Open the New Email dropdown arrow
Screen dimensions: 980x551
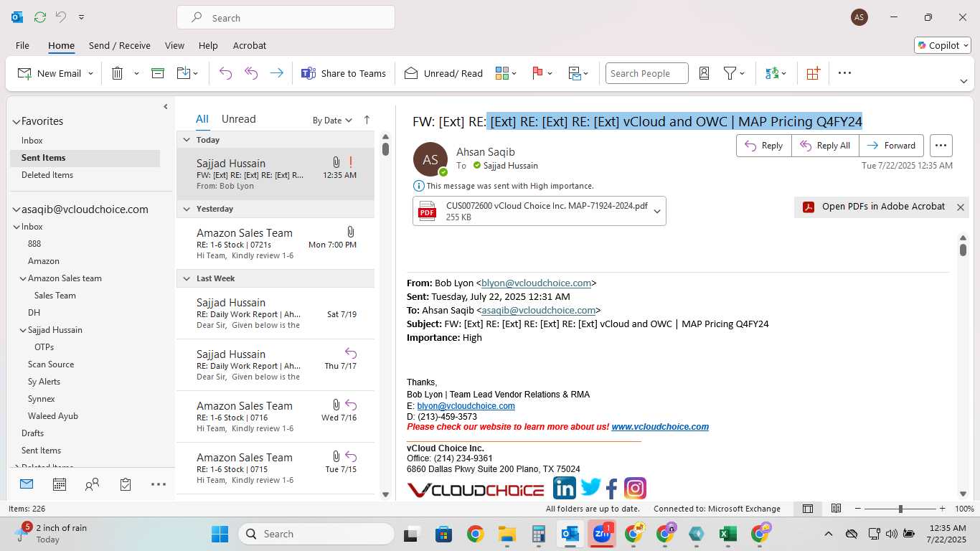tap(90, 73)
